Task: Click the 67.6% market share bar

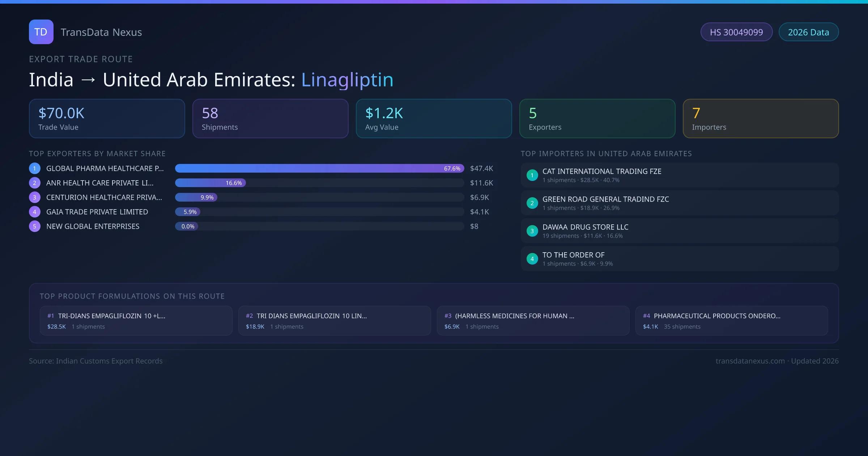Action: click(x=319, y=168)
